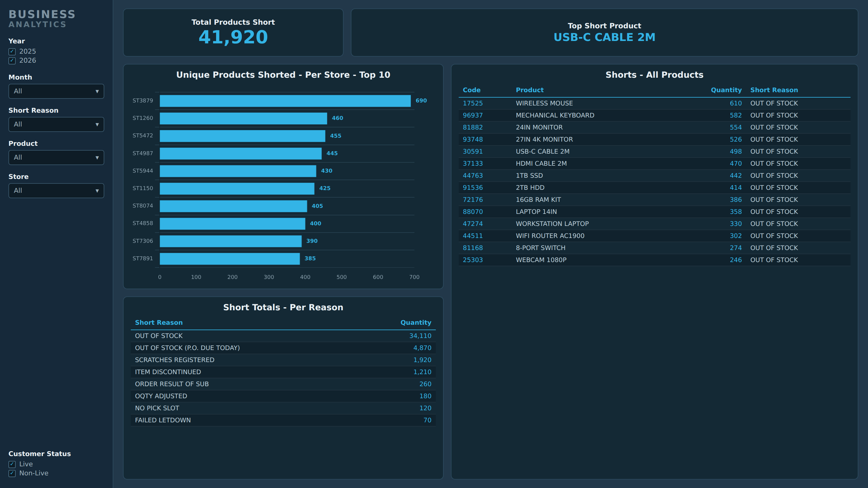
Task: Toggle the 2026 year checkbox
Action: [12, 61]
